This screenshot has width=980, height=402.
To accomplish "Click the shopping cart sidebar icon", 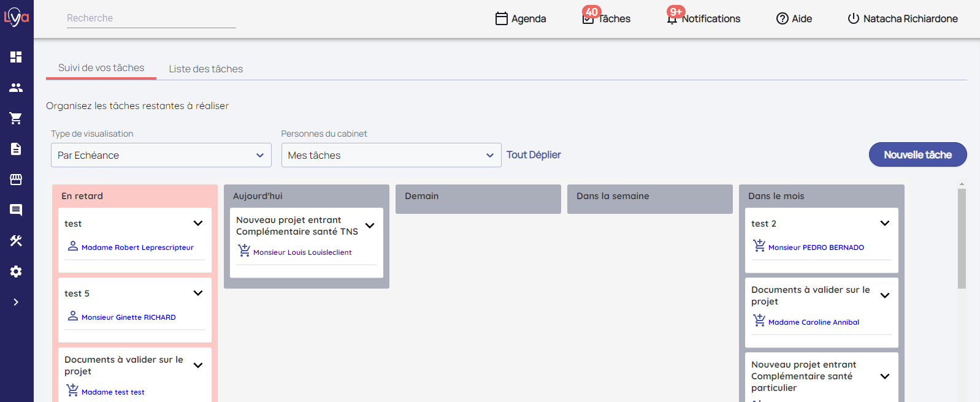I will click(x=16, y=118).
